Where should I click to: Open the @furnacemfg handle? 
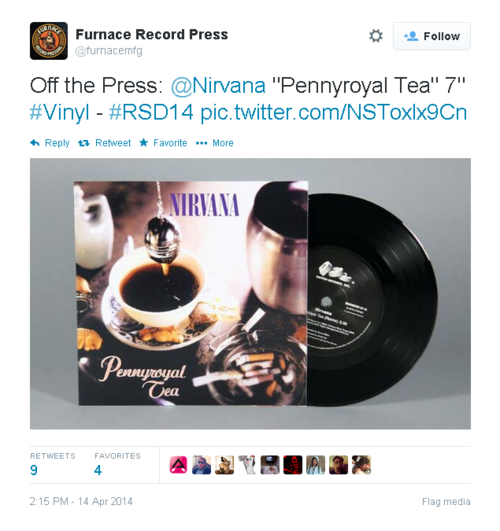(x=109, y=51)
